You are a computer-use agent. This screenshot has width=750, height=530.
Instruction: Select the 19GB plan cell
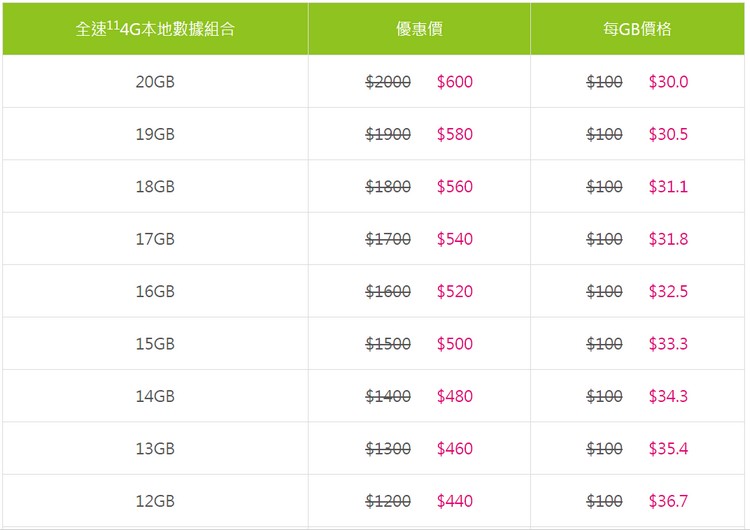coord(155,134)
